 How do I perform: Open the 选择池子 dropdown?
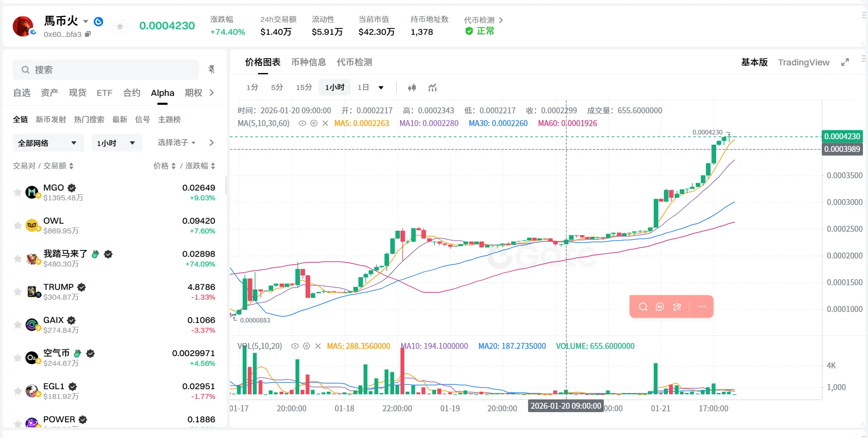click(176, 143)
